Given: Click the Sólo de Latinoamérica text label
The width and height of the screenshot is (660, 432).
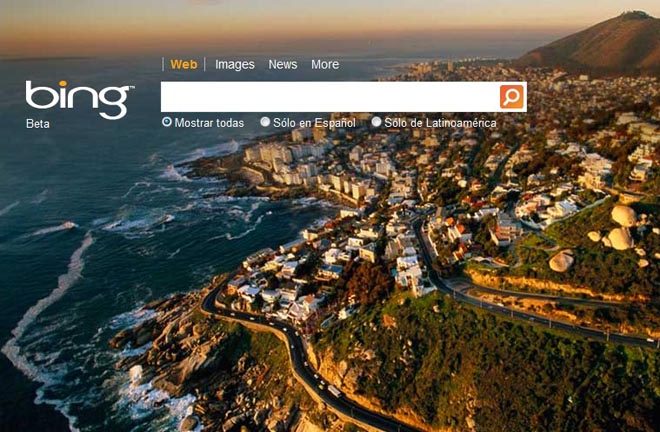Looking at the screenshot, I should pos(440,123).
